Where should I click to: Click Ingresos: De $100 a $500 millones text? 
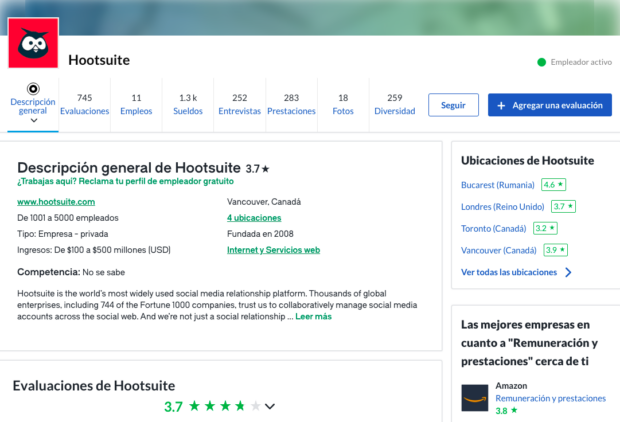(x=94, y=250)
